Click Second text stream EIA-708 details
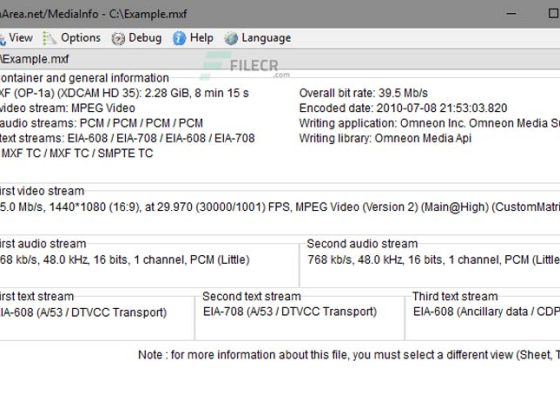 tap(290, 312)
